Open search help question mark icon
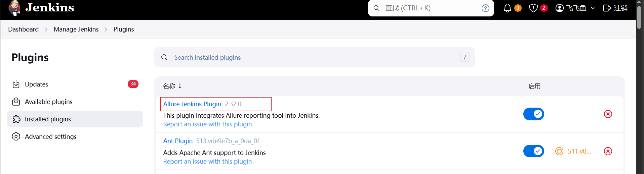This screenshot has height=174, width=644. [x=485, y=8]
